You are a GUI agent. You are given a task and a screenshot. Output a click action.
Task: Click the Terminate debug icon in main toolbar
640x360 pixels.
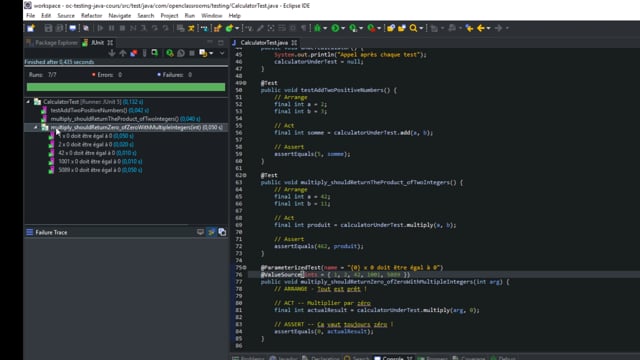(x=122, y=28)
